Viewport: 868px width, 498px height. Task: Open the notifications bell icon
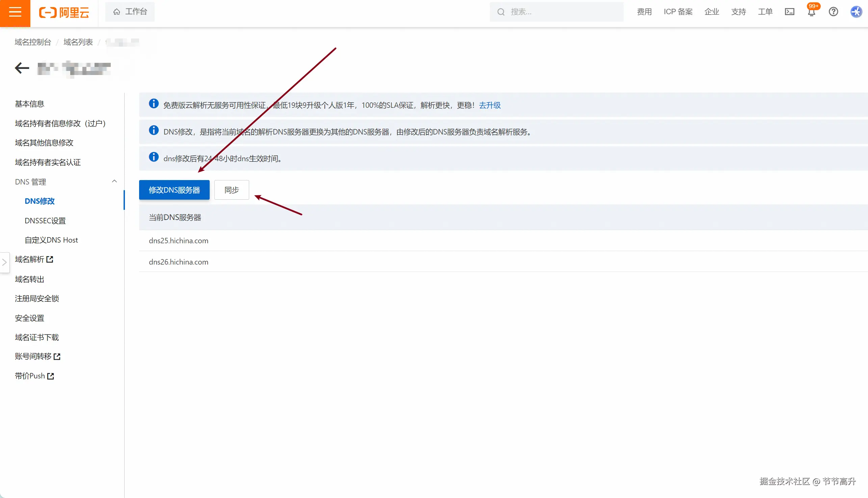point(811,11)
